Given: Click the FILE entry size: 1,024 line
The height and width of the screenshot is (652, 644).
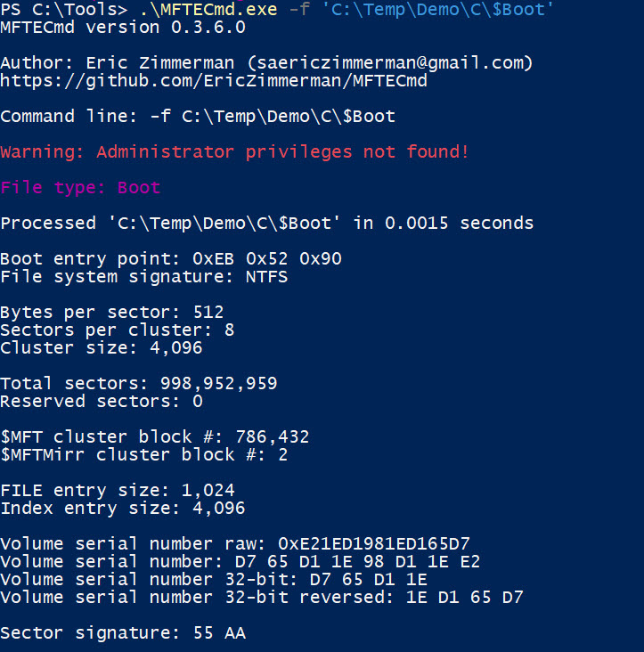Looking at the screenshot, I should pos(117,491).
